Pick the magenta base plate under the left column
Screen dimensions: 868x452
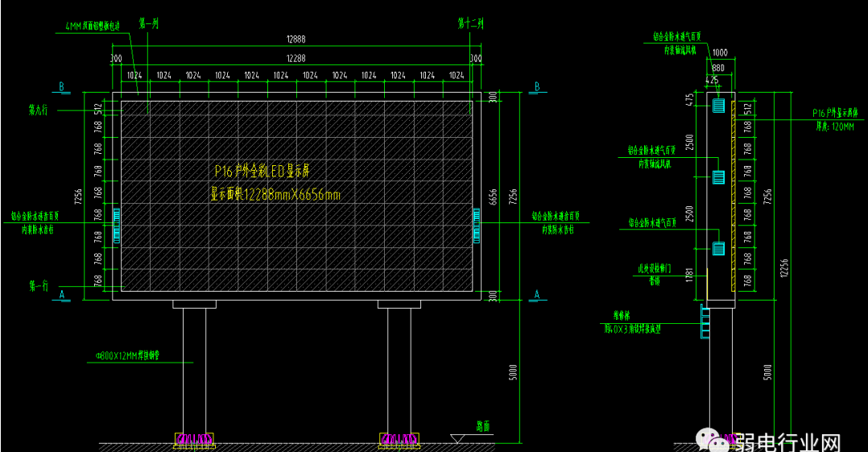pyautogui.click(x=194, y=439)
